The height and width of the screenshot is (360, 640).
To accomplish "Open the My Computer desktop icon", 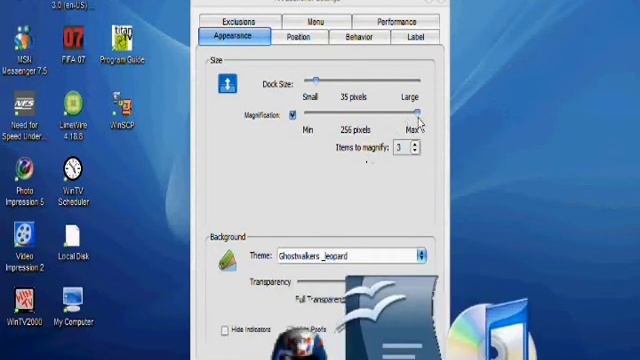I will click(73, 300).
